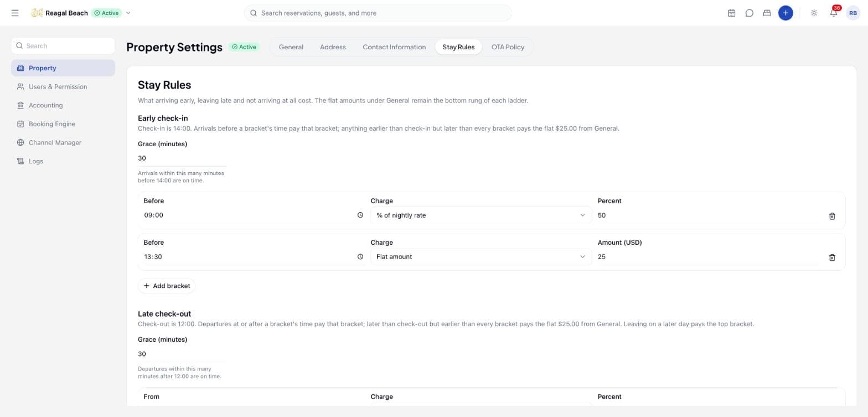Viewport: 868px width, 417px height.
Task: Open Channel Manager in the sidebar
Action: click(x=63, y=142)
